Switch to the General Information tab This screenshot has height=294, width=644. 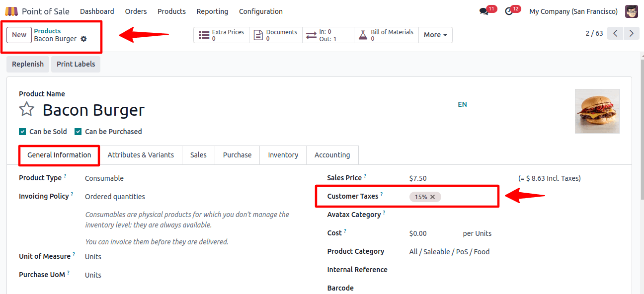click(59, 155)
